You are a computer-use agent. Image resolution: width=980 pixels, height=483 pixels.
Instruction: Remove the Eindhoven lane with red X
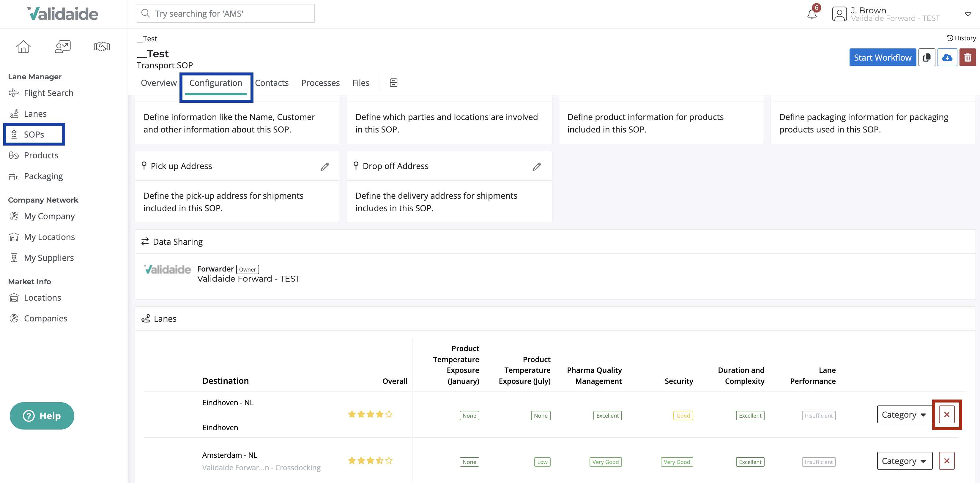946,415
